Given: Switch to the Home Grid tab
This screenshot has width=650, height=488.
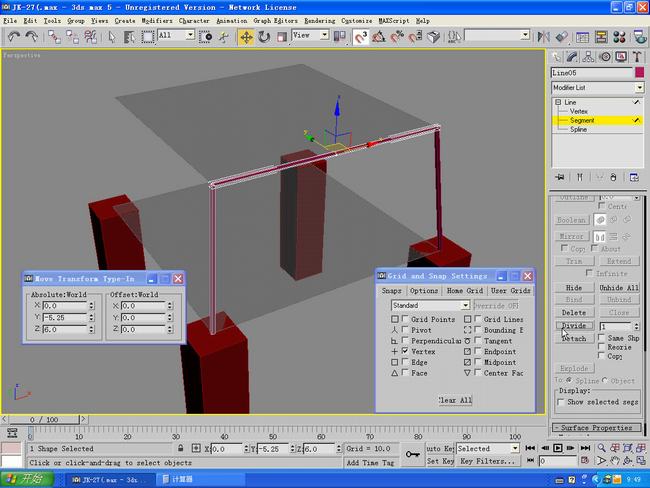Looking at the screenshot, I should [x=465, y=291].
